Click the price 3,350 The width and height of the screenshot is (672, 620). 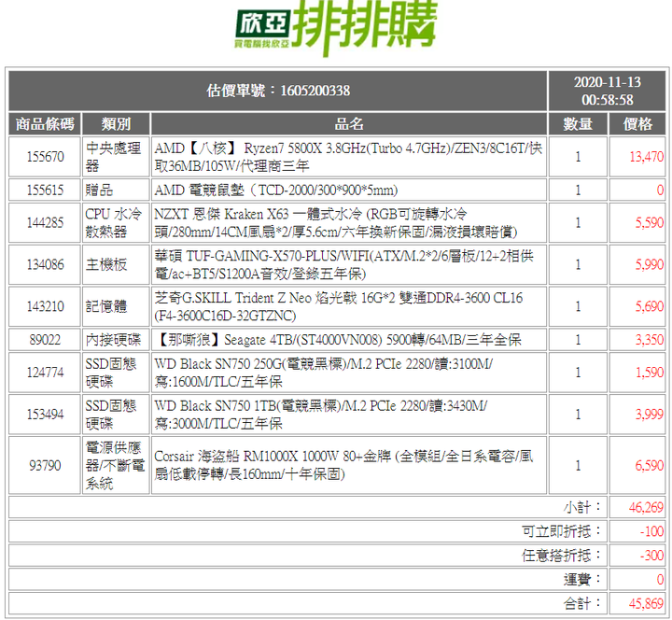pyautogui.click(x=650, y=340)
